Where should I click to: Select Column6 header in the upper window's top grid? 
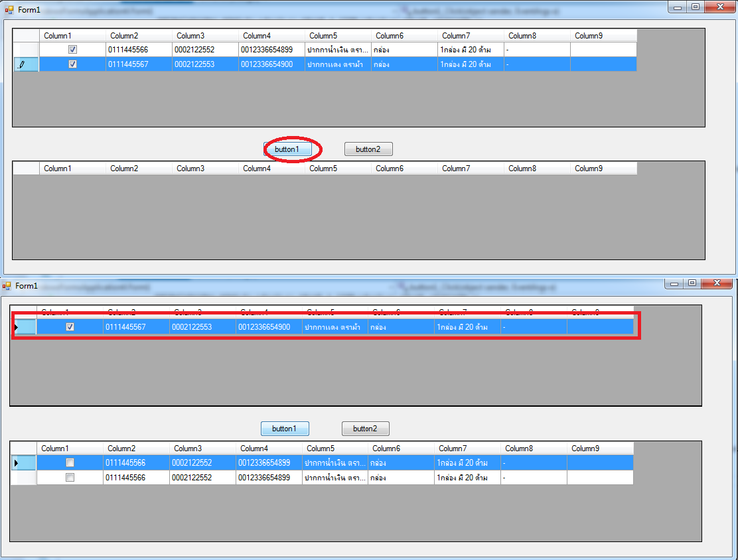tap(404, 36)
